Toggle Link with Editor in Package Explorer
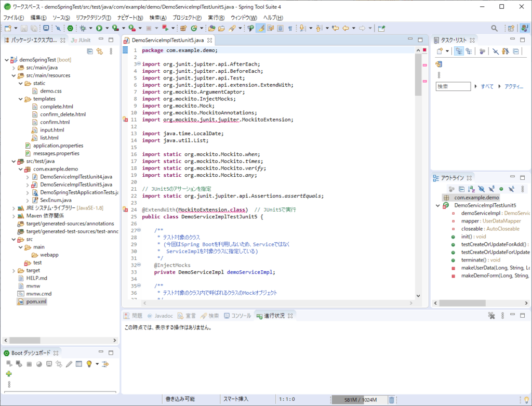This screenshot has width=532, height=406. point(100,51)
